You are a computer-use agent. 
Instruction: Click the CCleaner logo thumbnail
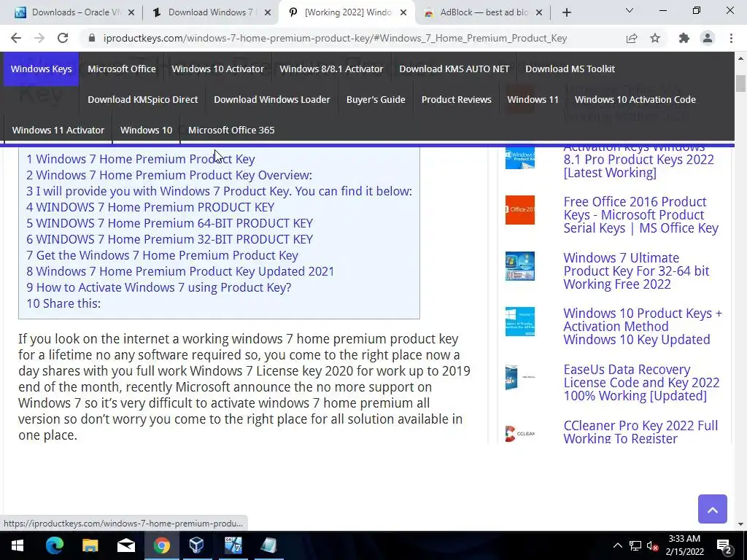point(519,433)
